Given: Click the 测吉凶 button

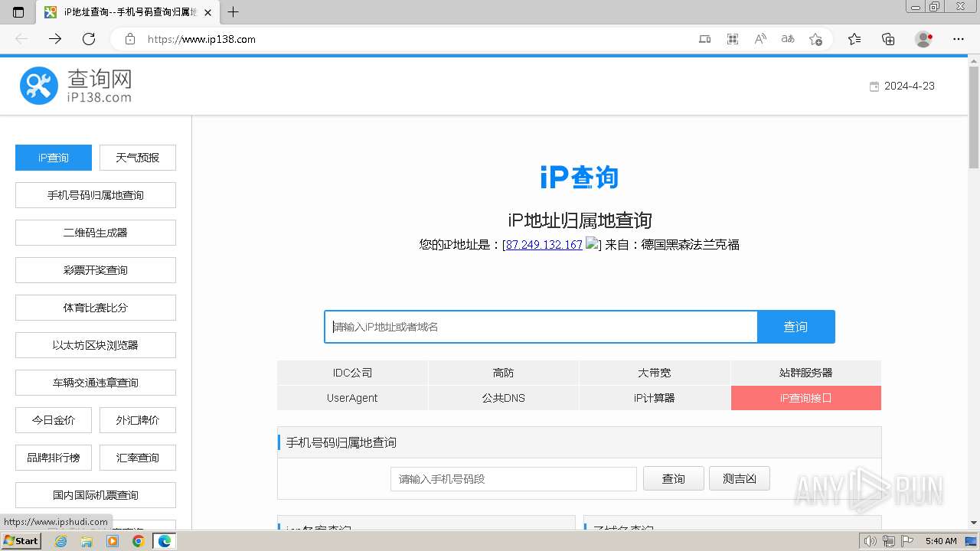Looking at the screenshot, I should pyautogui.click(x=740, y=478).
